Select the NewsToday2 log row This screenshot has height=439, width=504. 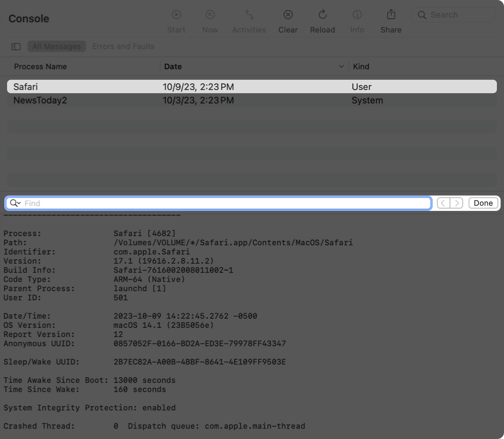click(252, 101)
